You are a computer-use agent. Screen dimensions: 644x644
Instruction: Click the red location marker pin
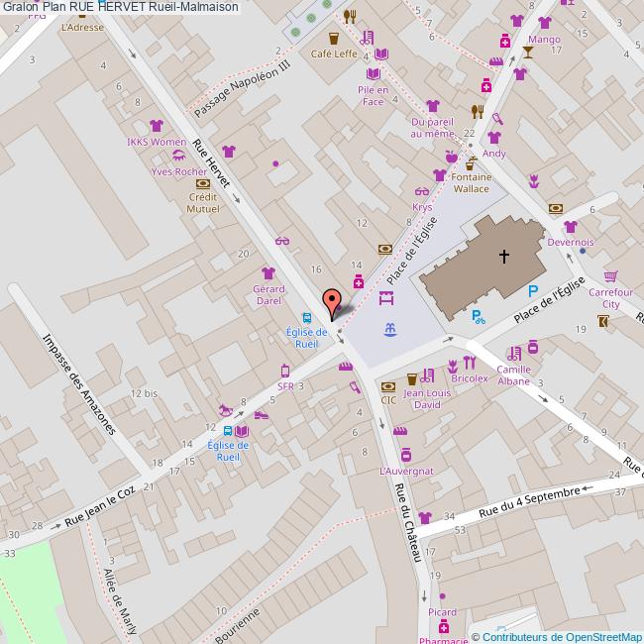tap(332, 301)
